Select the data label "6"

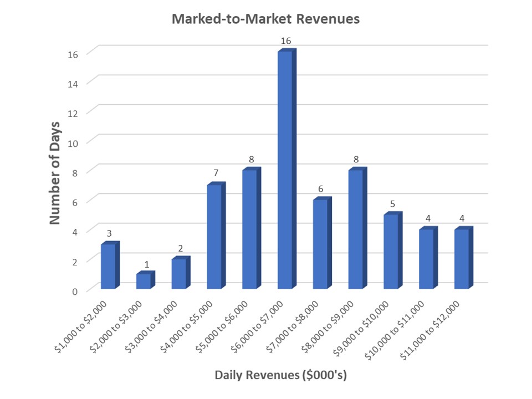321,188
